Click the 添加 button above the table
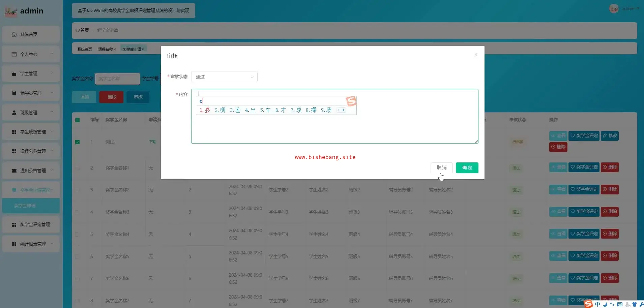This screenshot has width=644, height=308. [x=84, y=97]
